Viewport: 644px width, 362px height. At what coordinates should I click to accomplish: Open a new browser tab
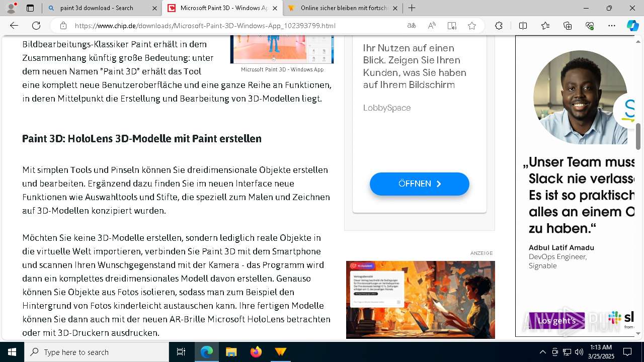point(412,8)
